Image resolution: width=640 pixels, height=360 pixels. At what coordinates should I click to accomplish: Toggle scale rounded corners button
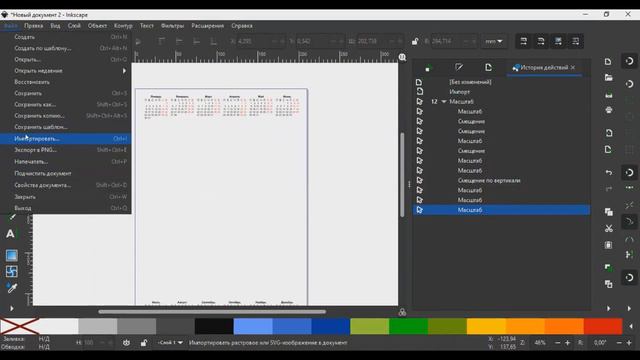[x=541, y=41]
